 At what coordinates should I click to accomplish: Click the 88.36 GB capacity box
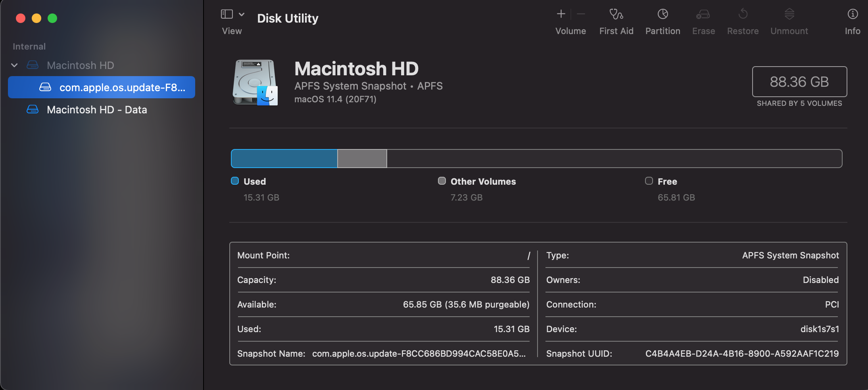(x=799, y=82)
